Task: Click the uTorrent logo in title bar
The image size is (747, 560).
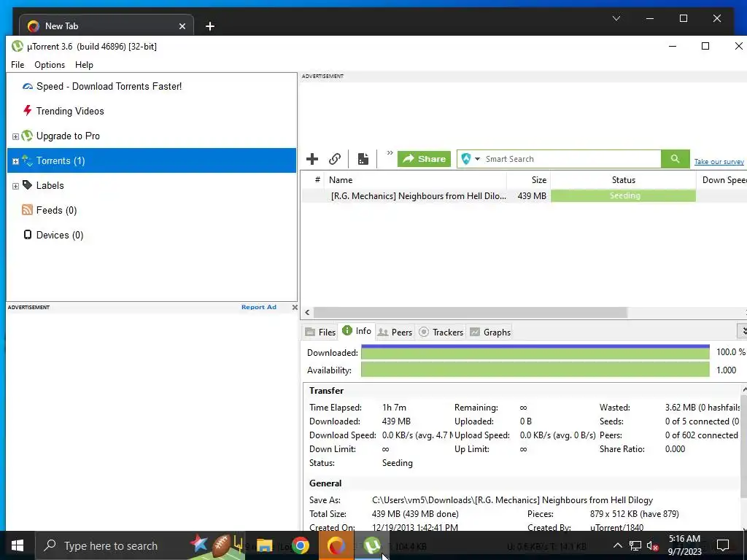Action: tap(18, 46)
